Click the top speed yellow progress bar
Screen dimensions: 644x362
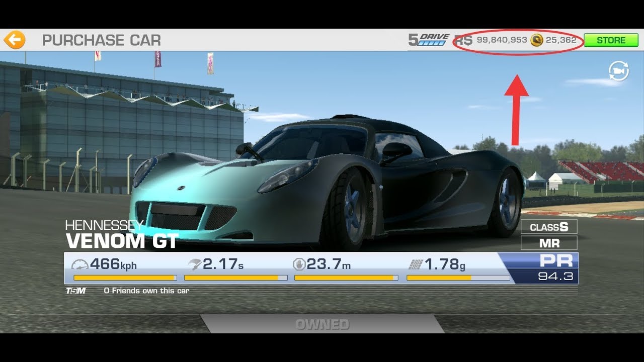(x=125, y=278)
